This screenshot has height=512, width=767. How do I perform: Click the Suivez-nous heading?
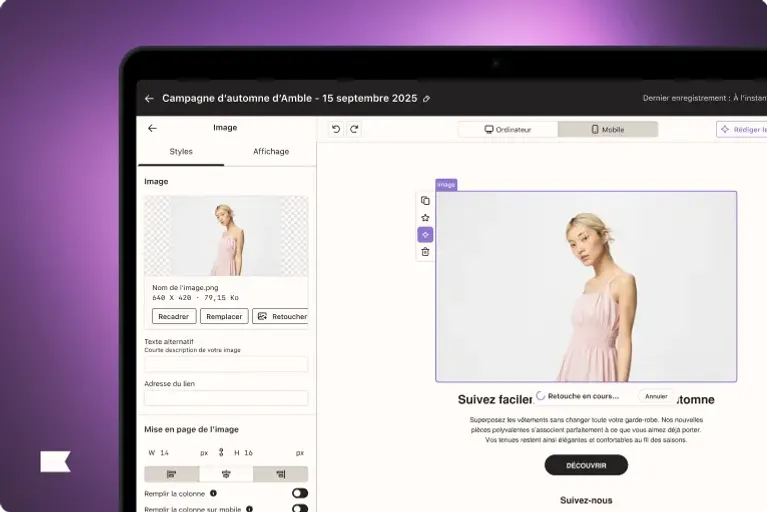(586, 500)
